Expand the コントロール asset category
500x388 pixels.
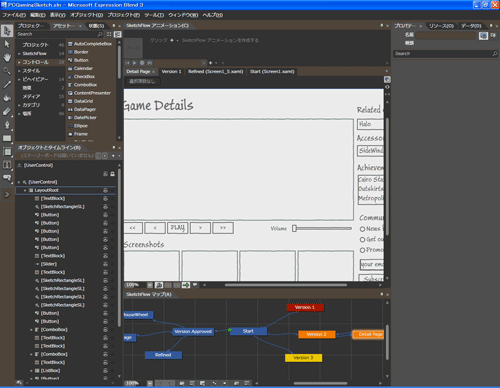click(x=19, y=62)
